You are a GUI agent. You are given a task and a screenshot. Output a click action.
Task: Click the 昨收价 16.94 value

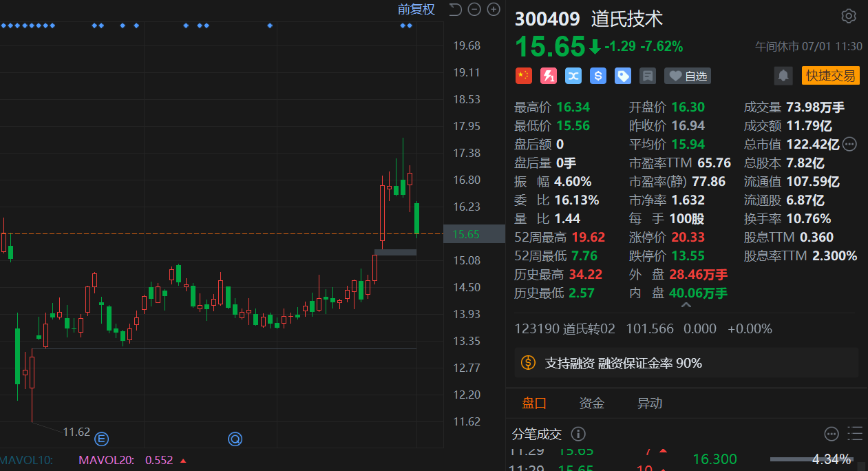[688, 125]
